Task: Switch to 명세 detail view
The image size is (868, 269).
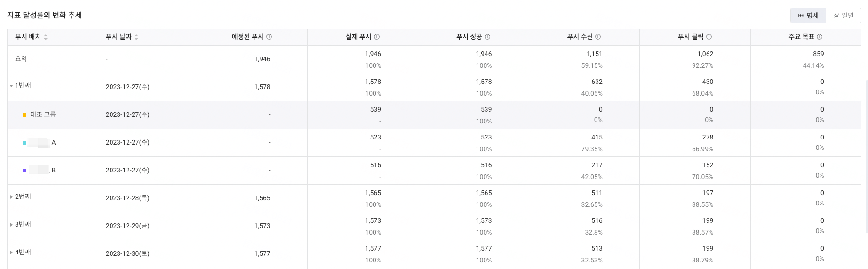Action: (808, 16)
